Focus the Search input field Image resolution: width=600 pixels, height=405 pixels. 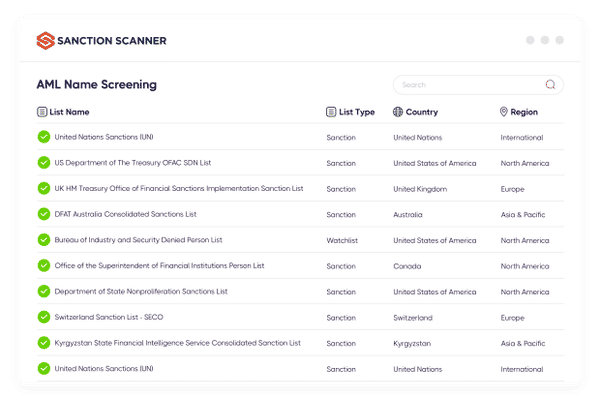tap(478, 85)
